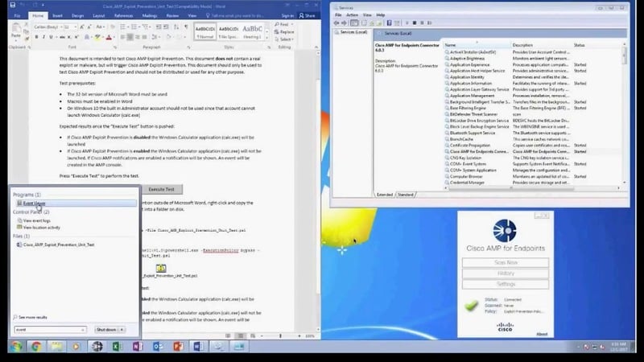
Task: Click the font color red swatch button
Action: tap(109, 37)
